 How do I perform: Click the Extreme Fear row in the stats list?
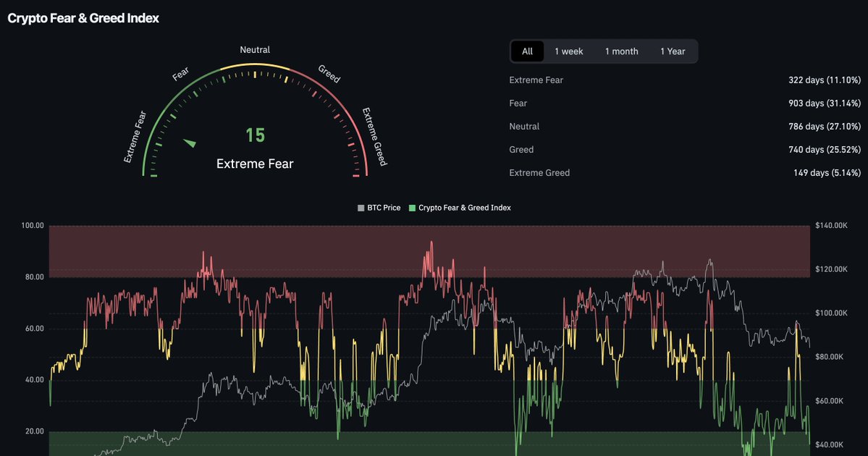point(685,80)
